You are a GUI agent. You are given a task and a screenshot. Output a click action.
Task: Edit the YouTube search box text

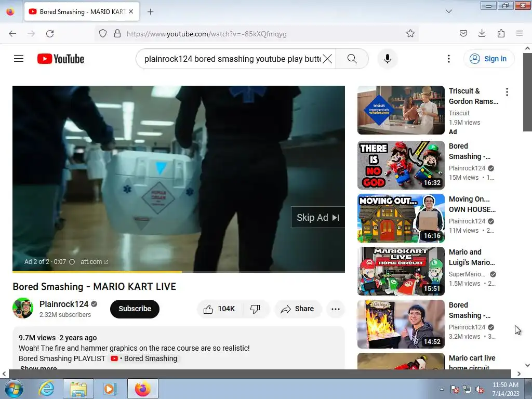point(232,59)
